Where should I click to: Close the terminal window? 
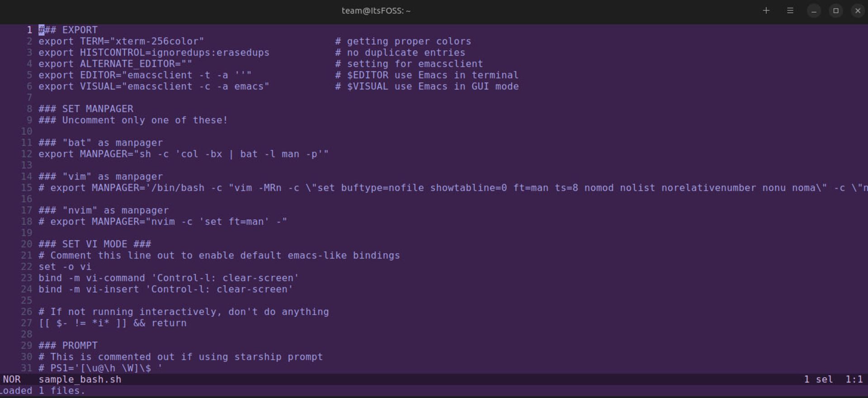[858, 10]
